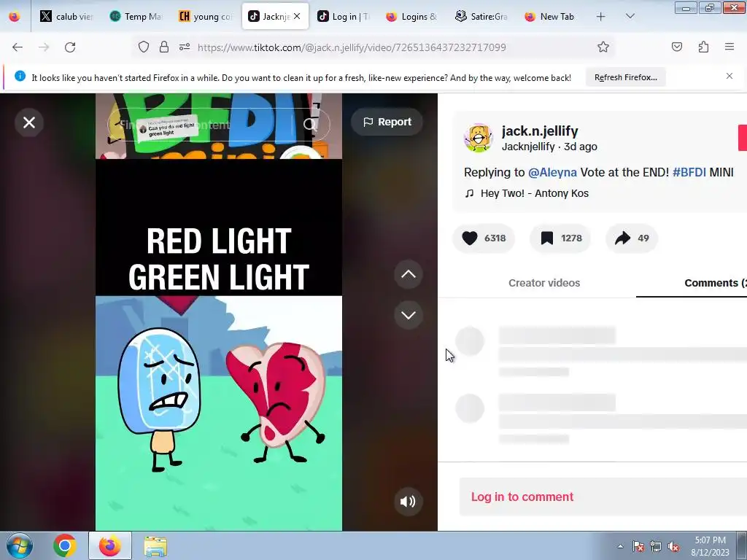Open the Windows Start menu
747x560 pixels.
(x=20, y=546)
